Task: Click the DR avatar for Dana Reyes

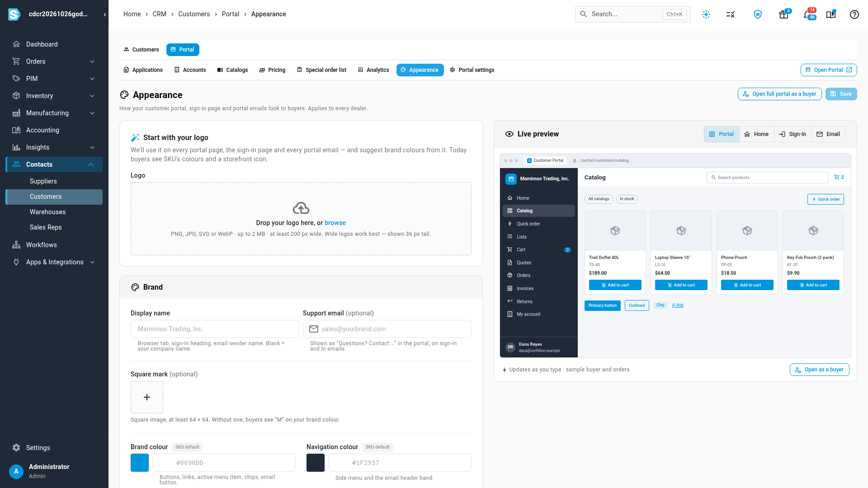Action: point(510,347)
